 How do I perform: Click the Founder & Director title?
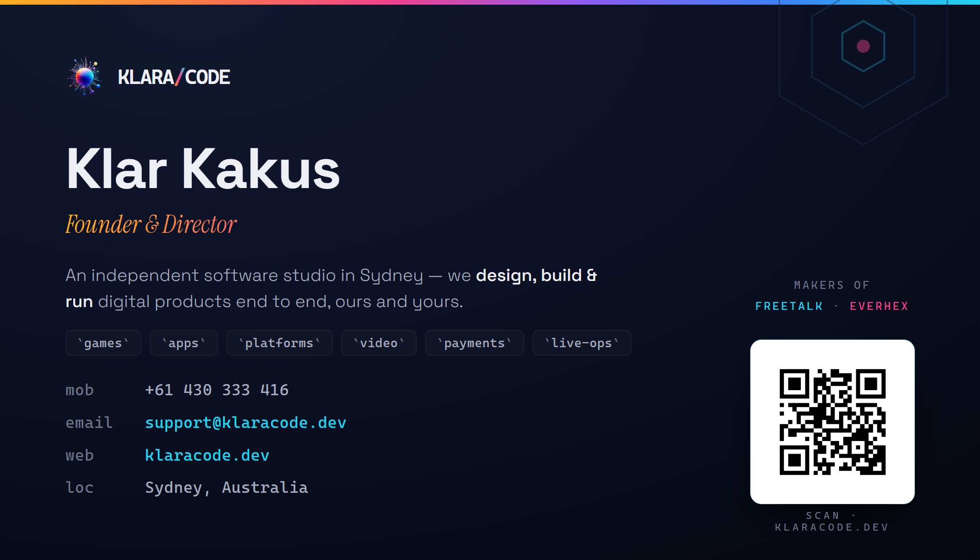point(151,224)
